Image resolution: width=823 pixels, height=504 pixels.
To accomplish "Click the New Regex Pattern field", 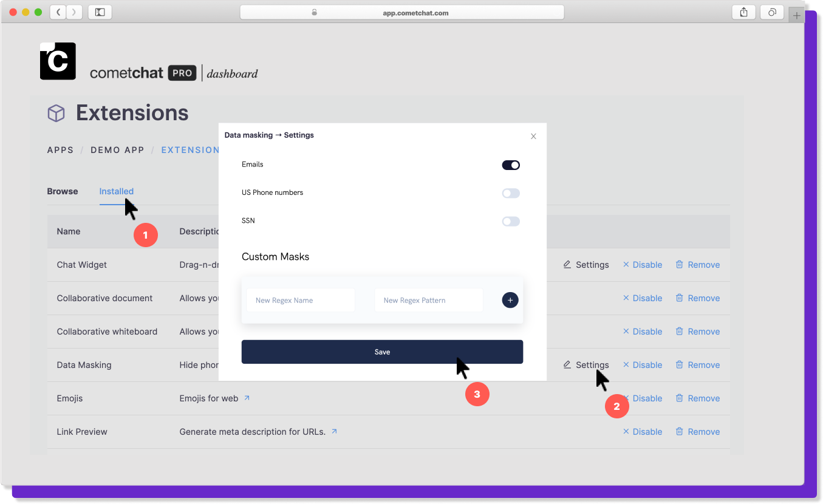I will [x=429, y=300].
